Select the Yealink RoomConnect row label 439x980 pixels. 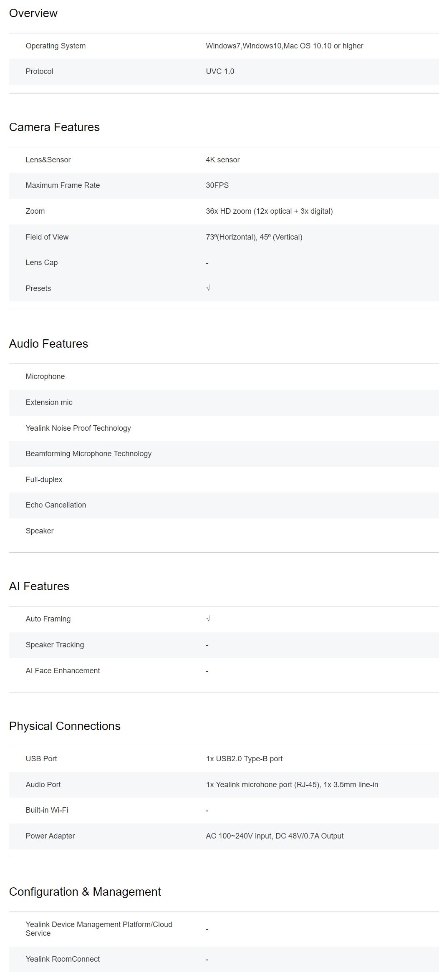(x=63, y=959)
